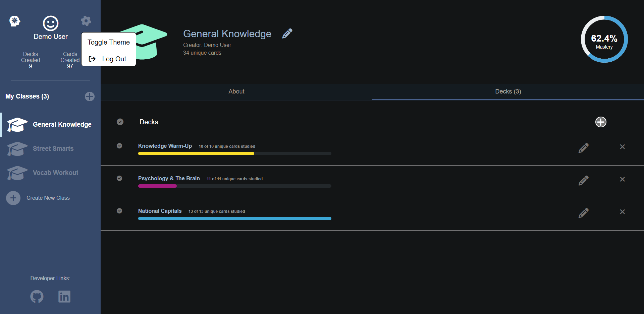Screen dimensions: 644x314
Task: Open the GitHub developer link
Action: pyautogui.click(x=37, y=296)
